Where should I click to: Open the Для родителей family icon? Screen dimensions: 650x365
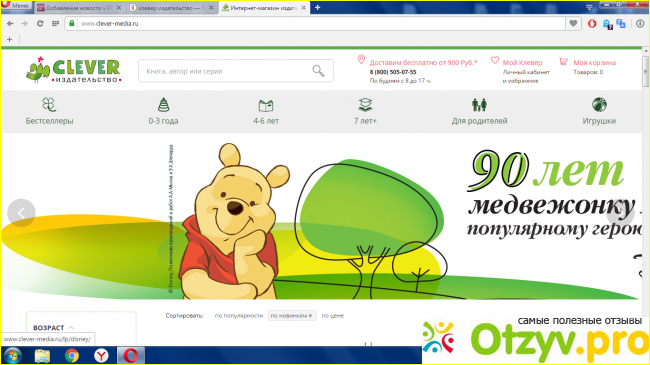pos(479,105)
